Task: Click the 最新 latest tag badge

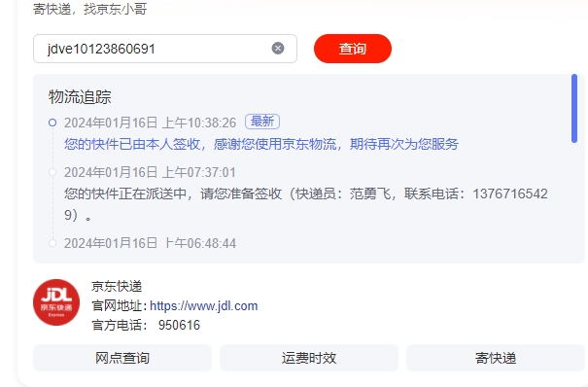Action: click(262, 122)
